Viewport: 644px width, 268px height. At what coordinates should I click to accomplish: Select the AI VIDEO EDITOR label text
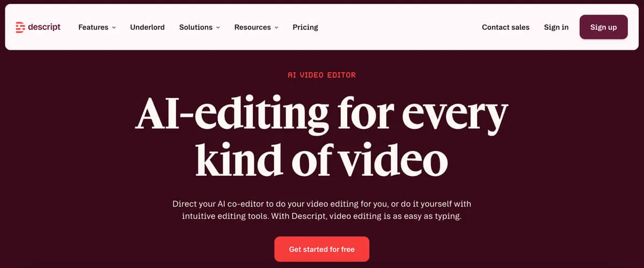coord(321,75)
